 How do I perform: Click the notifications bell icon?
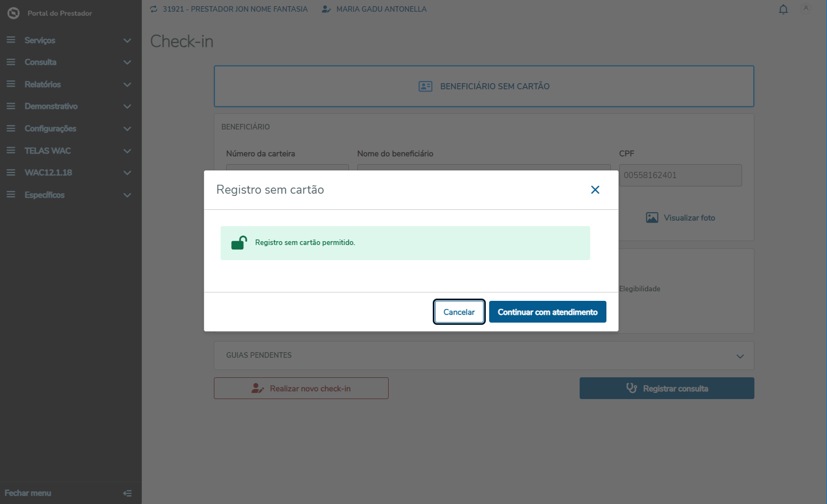[x=783, y=9]
